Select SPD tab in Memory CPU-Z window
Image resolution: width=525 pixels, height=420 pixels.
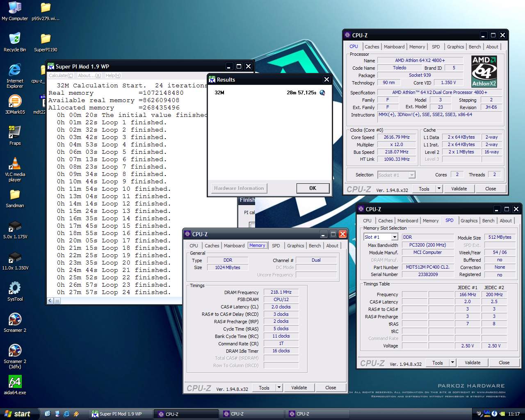pyautogui.click(x=276, y=246)
